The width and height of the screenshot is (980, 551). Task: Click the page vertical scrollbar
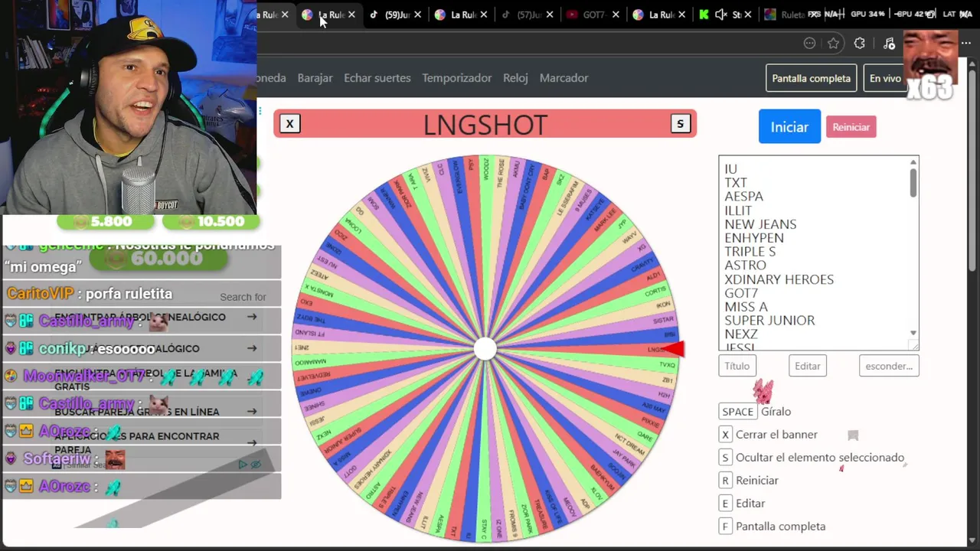pyautogui.click(x=972, y=168)
